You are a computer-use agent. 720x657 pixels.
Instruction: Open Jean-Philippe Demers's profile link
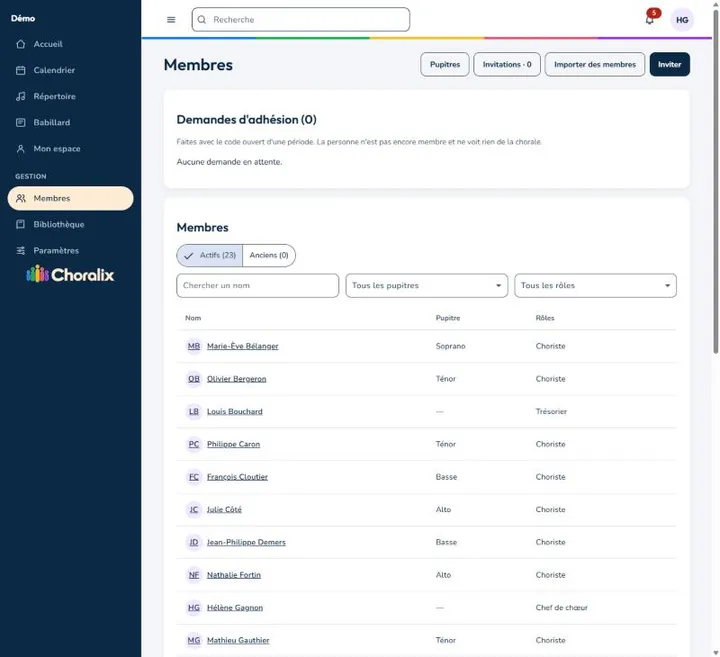click(x=246, y=542)
